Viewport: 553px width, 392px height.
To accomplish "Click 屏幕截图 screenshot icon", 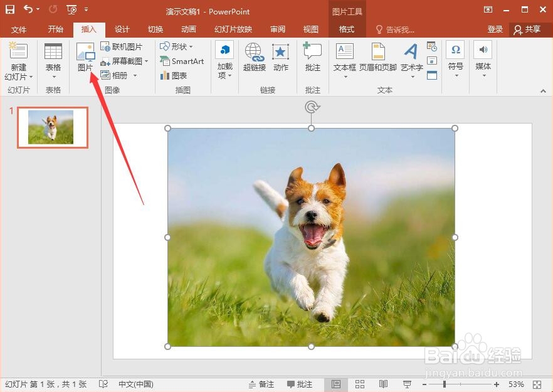I will click(105, 61).
